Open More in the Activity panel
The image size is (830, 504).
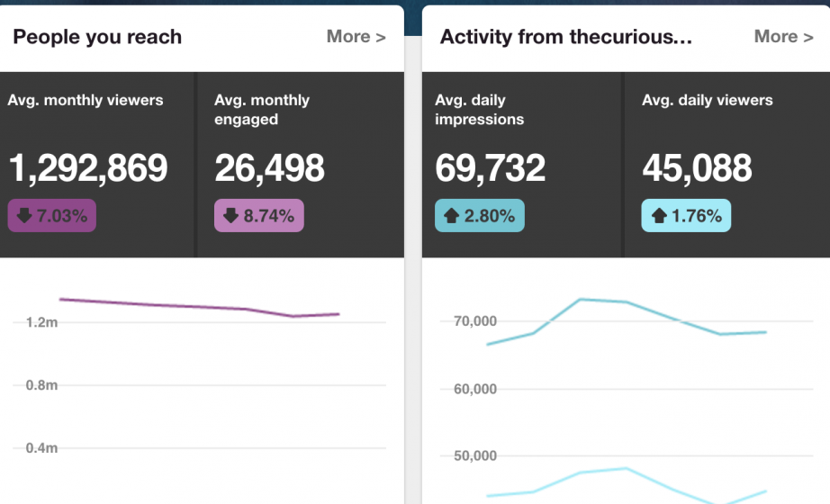[783, 37]
